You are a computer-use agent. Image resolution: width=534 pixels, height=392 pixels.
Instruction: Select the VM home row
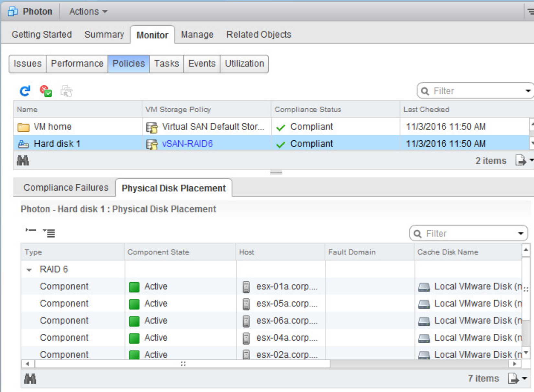(x=52, y=127)
